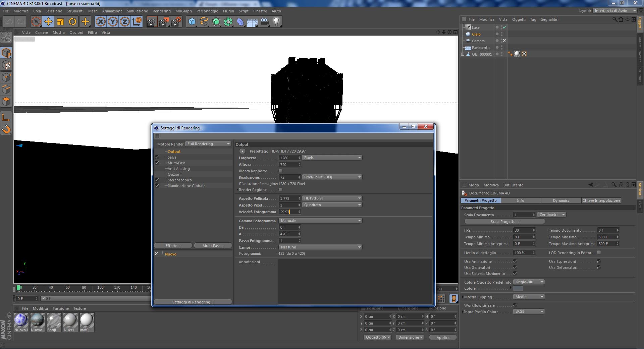Screen dimensions: 644x349
Task: Open the MoGraph menu
Action: coord(183,11)
